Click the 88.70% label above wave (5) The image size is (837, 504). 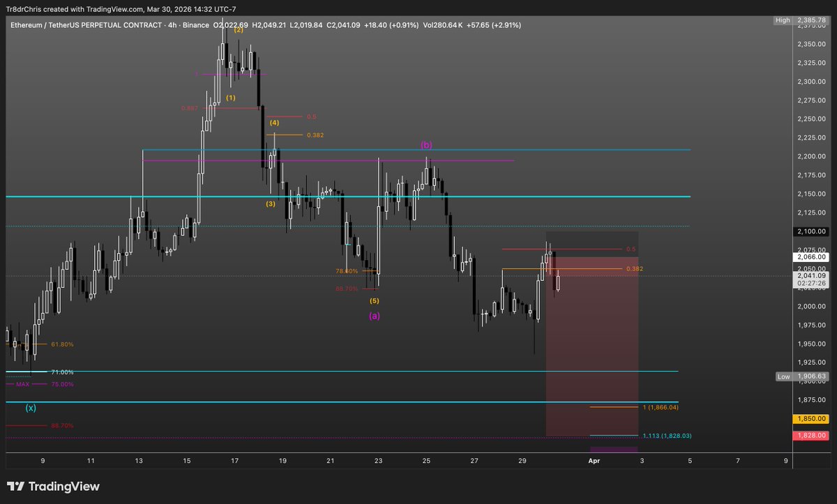coord(347,288)
